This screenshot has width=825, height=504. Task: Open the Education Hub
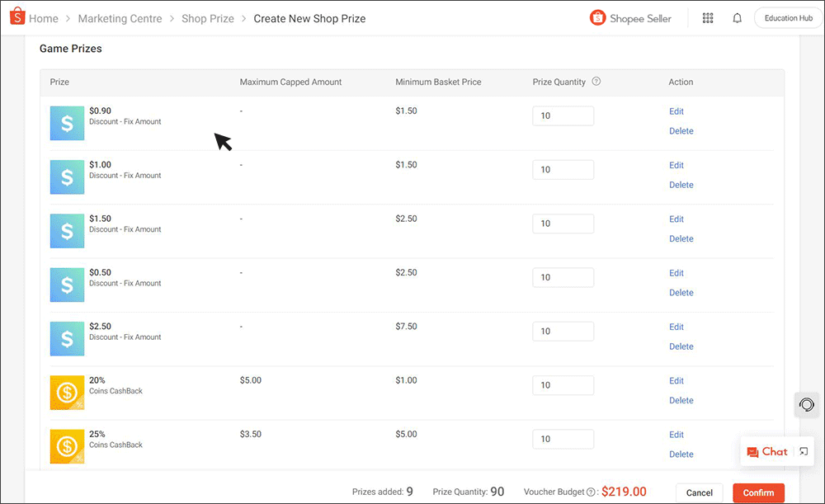787,17
